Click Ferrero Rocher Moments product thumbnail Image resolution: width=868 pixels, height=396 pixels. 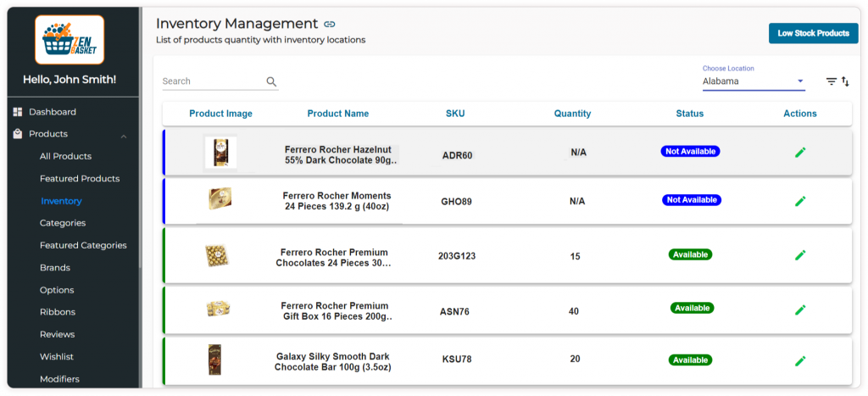(x=220, y=198)
